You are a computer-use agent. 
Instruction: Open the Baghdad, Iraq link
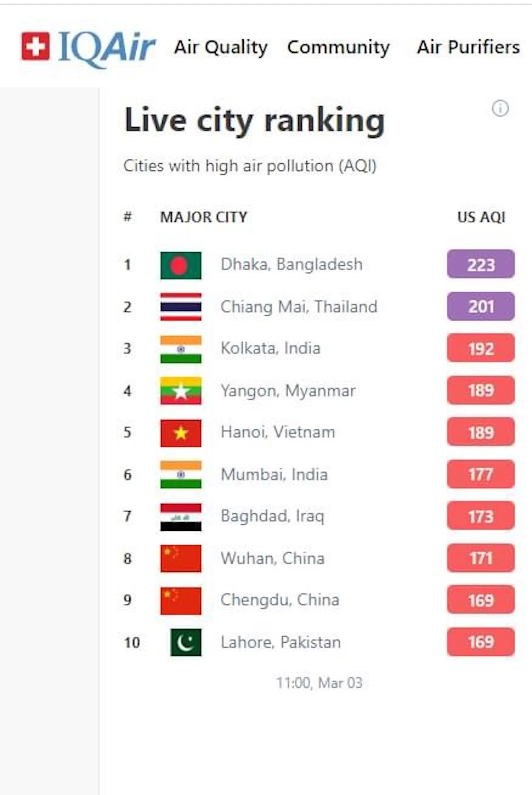[x=272, y=516]
